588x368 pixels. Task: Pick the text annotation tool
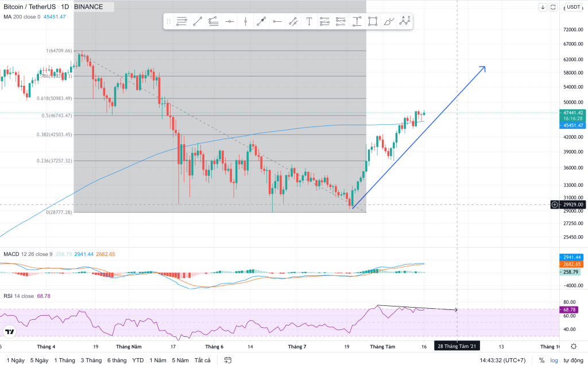(x=309, y=22)
